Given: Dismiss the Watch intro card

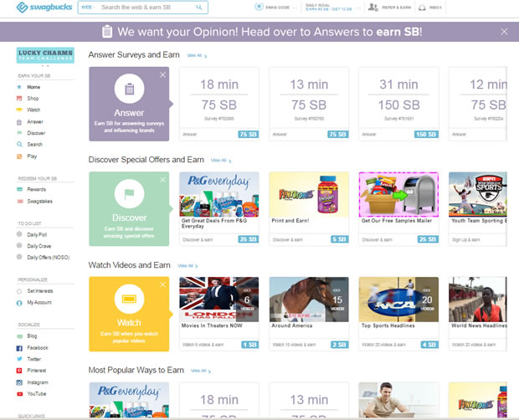Looking at the screenshot, I should click(163, 284).
